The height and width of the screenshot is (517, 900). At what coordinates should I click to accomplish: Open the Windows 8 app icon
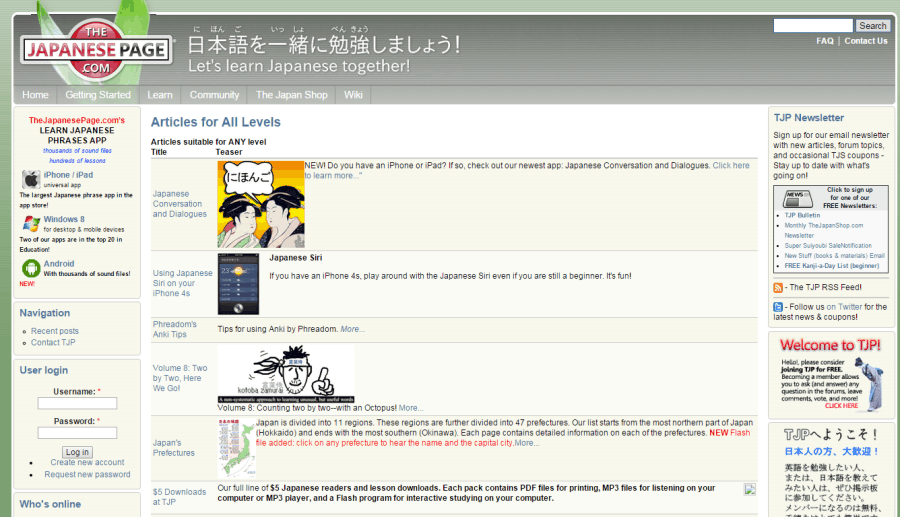click(x=31, y=224)
